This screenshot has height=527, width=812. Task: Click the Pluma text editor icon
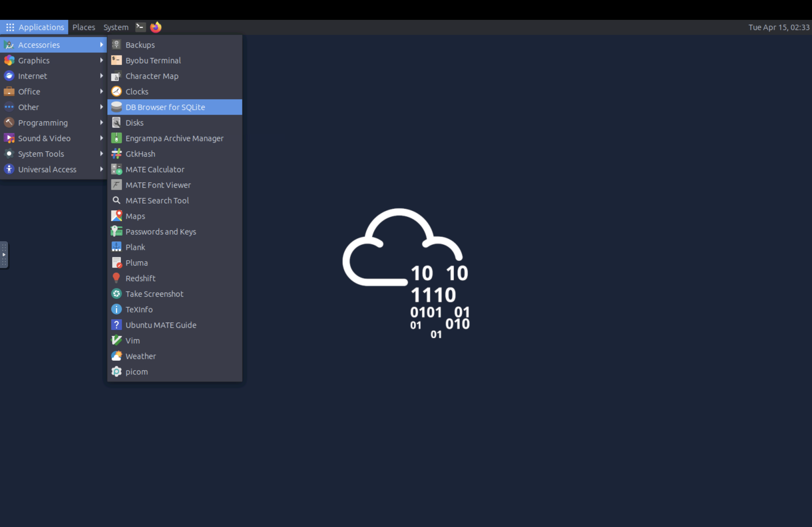pos(116,263)
